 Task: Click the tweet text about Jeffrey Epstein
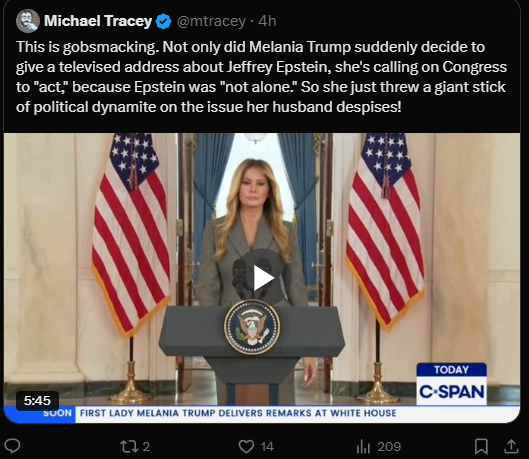click(261, 77)
